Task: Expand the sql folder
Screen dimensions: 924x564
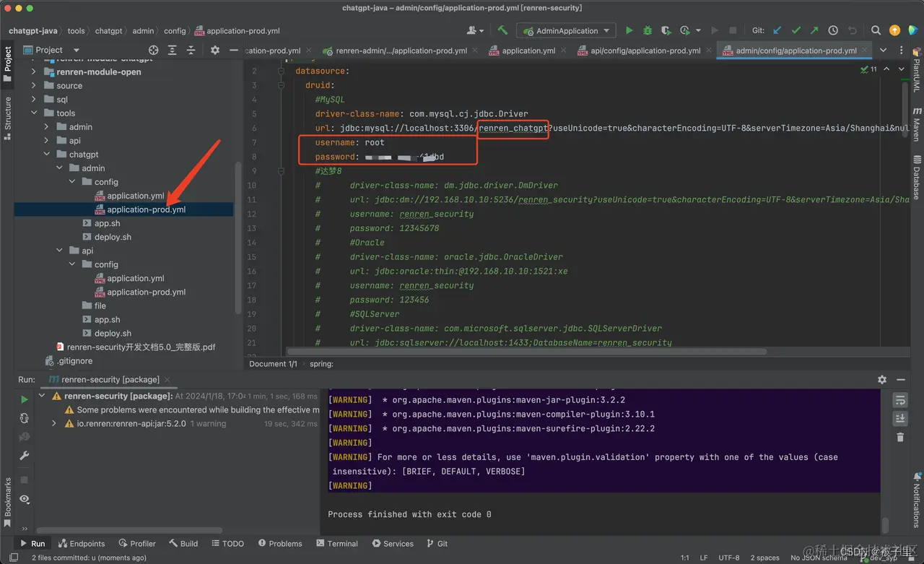Action: [34, 99]
